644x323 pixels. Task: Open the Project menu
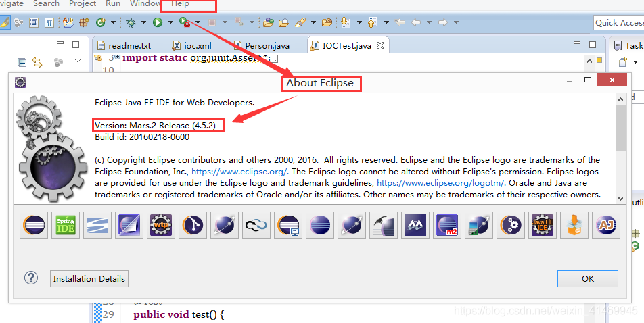click(83, 3)
